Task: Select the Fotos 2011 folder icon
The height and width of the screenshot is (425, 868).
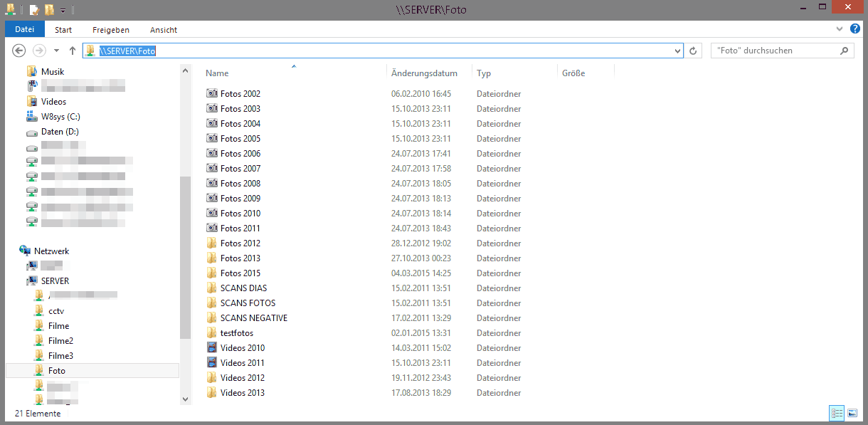Action: pyautogui.click(x=211, y=228)
